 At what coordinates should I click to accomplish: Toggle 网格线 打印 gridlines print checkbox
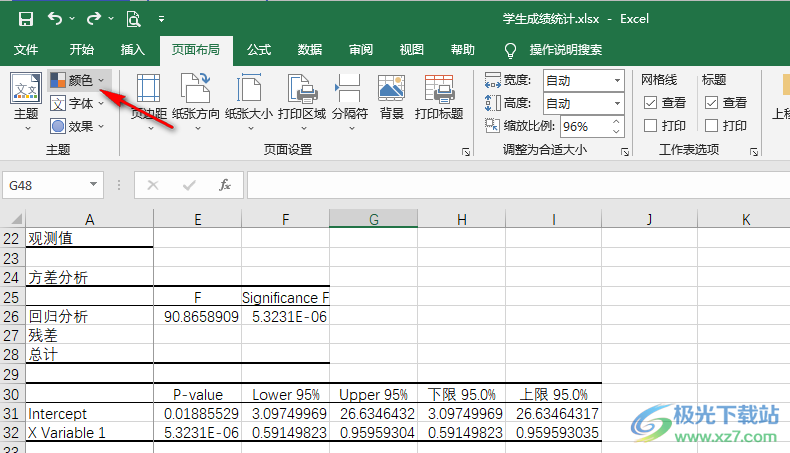(650, 125)
